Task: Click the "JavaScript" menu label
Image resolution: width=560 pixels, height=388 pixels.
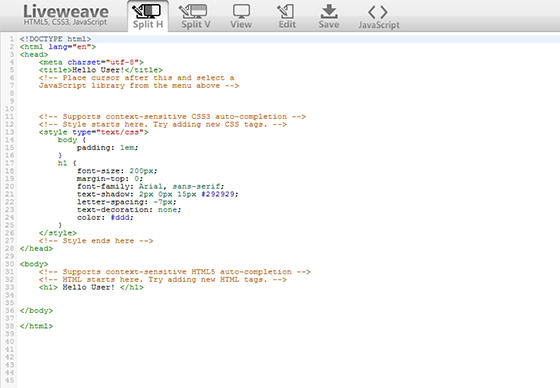Action: [x=379, y=25]
